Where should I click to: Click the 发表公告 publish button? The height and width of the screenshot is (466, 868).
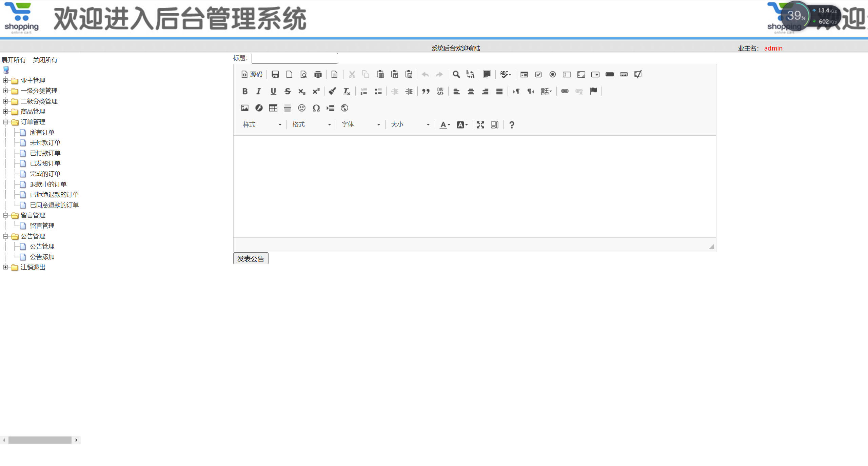(250, 258)
